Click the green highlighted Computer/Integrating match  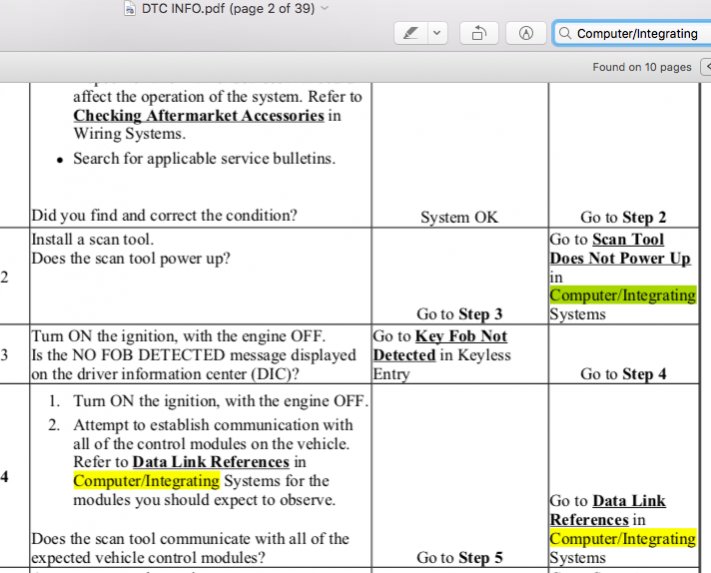(622, 295)
